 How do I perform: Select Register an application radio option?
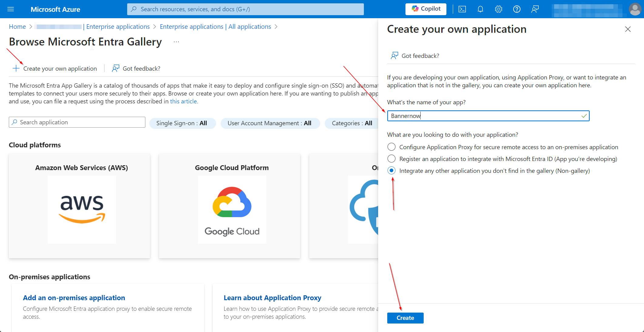[x=391, y=159]
